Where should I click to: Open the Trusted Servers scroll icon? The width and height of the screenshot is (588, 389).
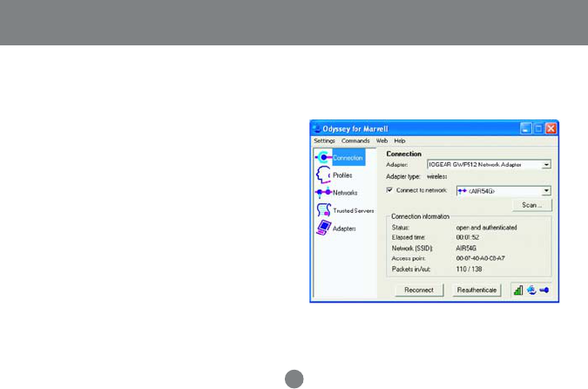click(324, 210)
